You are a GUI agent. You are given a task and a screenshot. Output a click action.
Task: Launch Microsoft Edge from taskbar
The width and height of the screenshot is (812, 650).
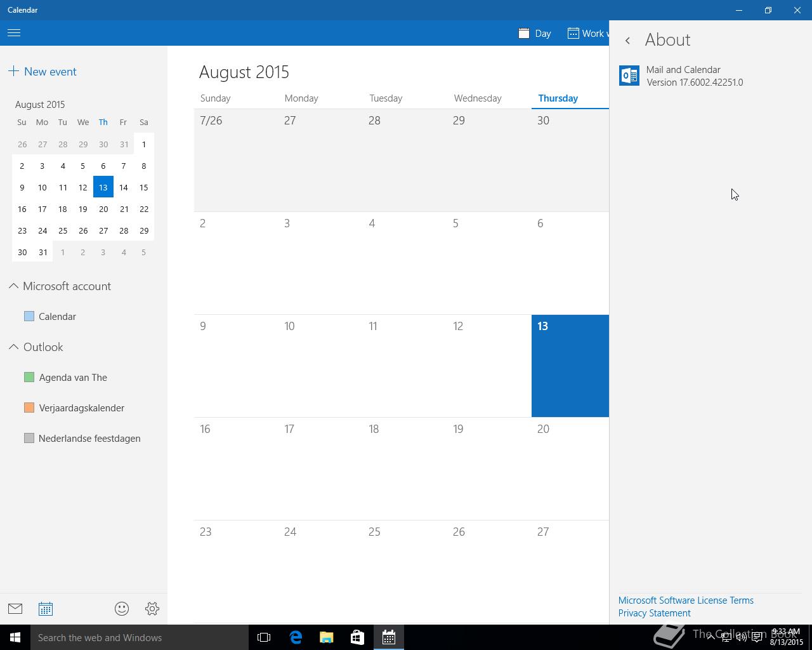coord(296,637)
